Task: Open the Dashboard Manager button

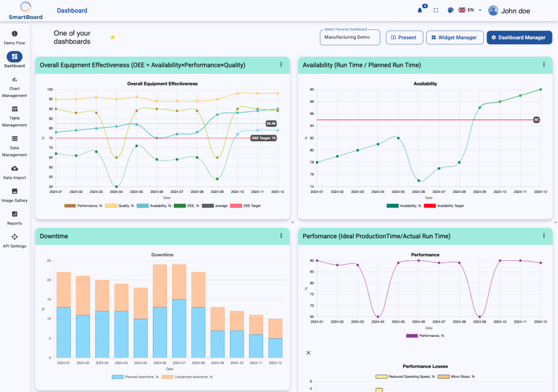Action: point(519,38)
